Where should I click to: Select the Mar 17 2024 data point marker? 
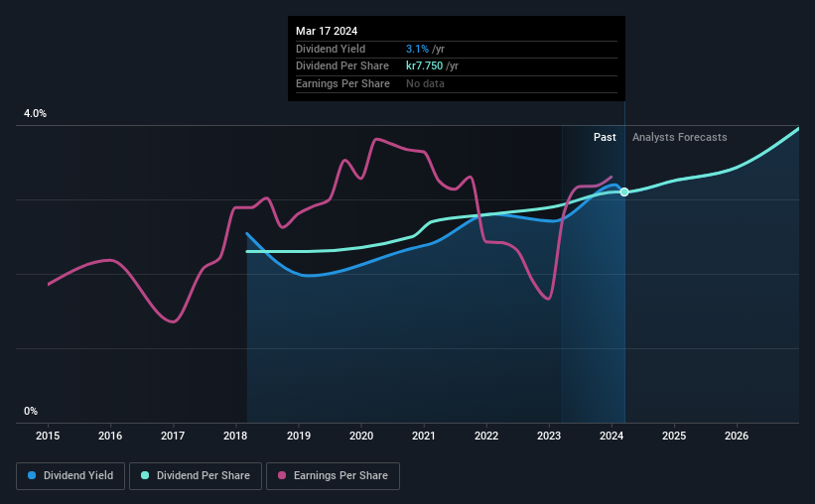click(x=624, y=192)
